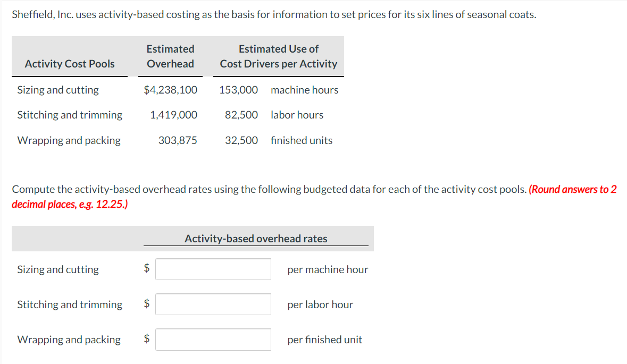Click the Stitching and trimming rate input field

pyautogui.click(x=213, y=304)
